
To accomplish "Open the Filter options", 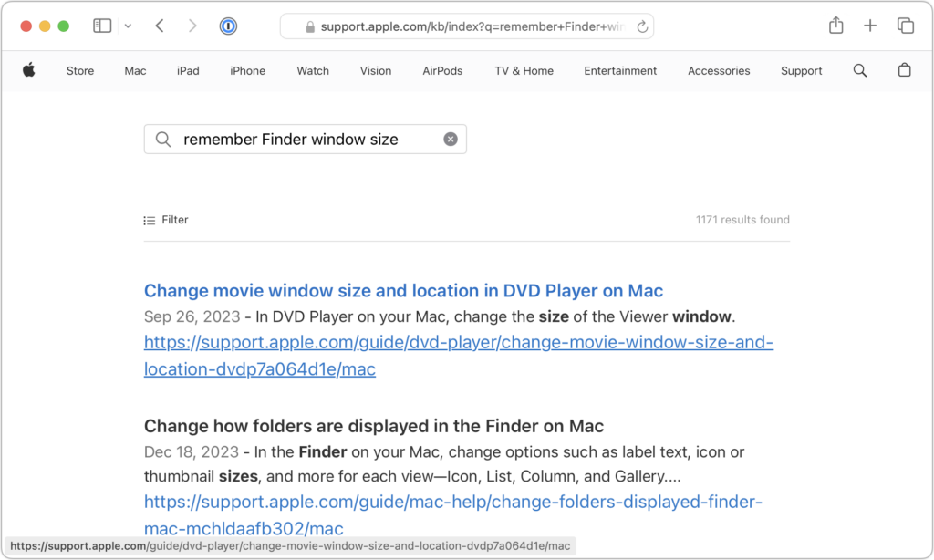I will click(x=166, y=220).
